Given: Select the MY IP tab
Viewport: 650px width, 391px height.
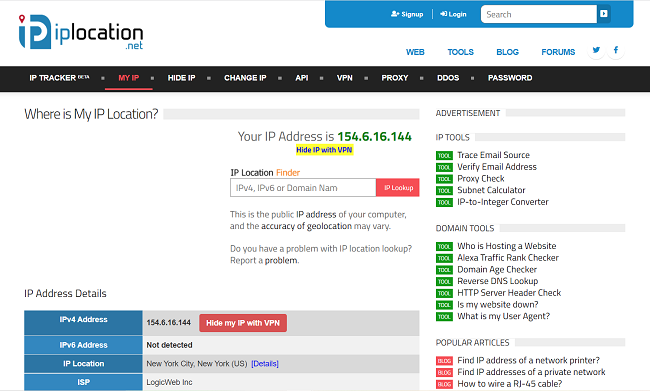Looking at the screenshot, I should click(129, 78).
